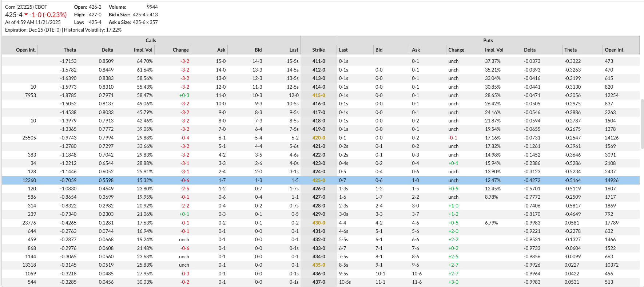644x287 pixels.
Task: Click the green +0-3 Calls change
Action: 184,95
